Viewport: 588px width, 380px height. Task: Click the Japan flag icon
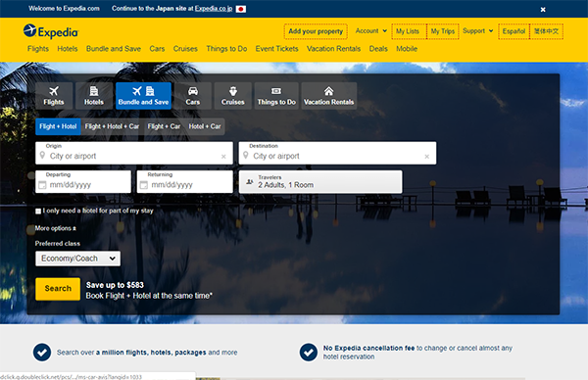point(241,9)
